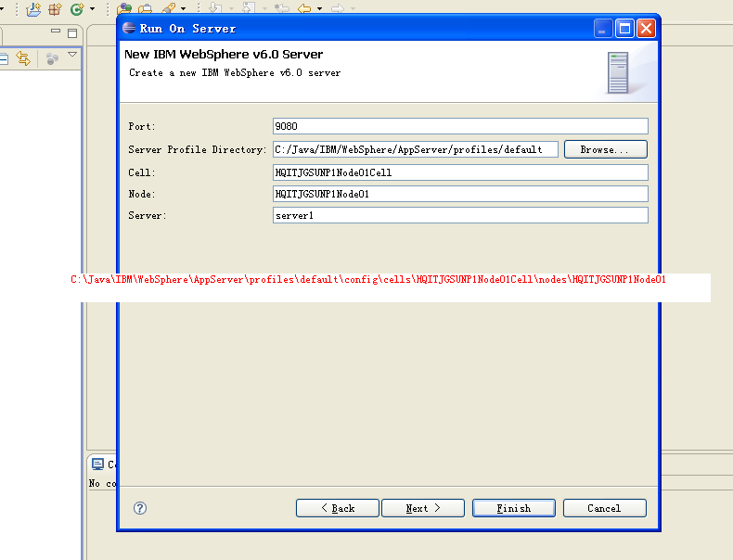Click the yellow Back navigation arrow
The width and height of the screenshot is (733, 560).
[304, 8]
